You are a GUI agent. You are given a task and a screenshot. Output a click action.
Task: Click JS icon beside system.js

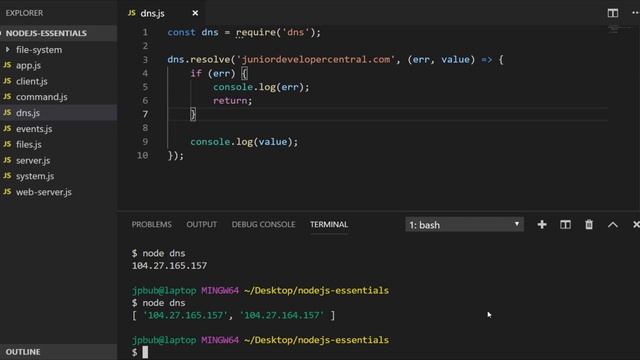point(7,176)
